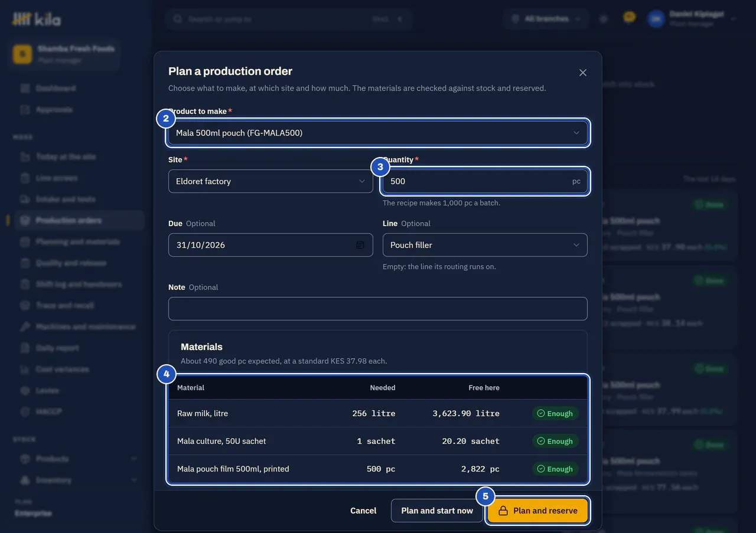Click the Cancel button

tap(363, 511)
